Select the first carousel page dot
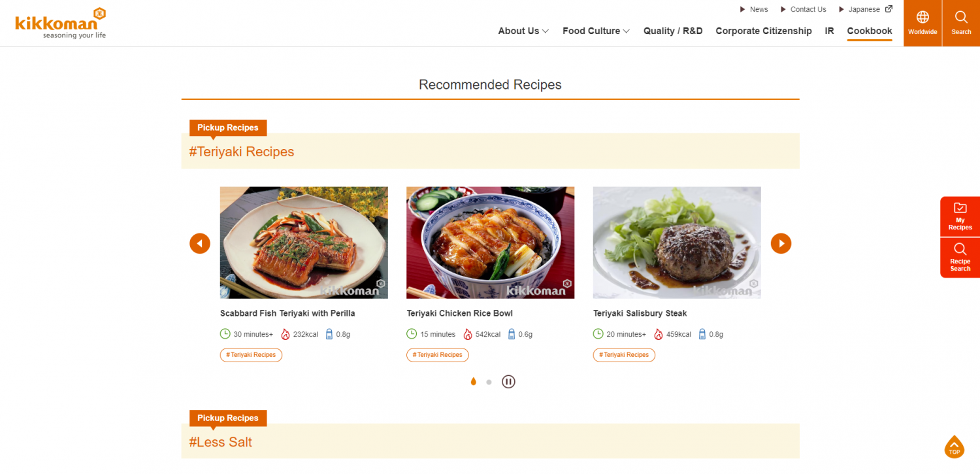The height and width of the screenshot is (474, 980). pyautogui.click(x=474, y=382)
